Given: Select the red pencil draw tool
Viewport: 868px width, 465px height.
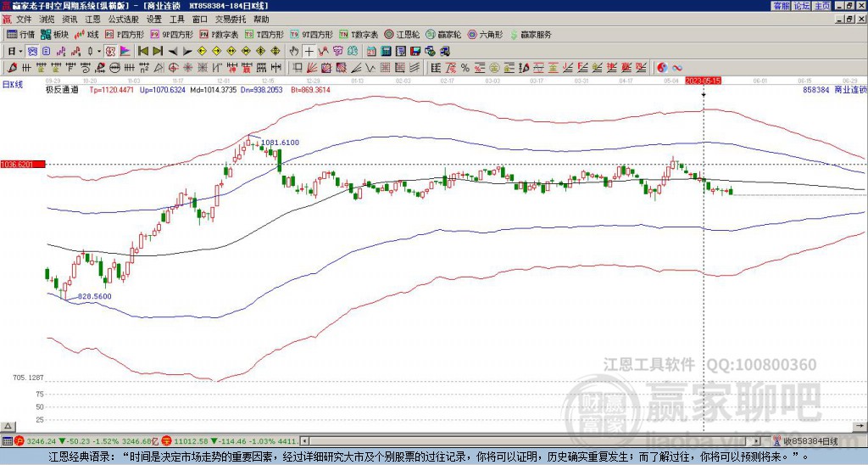Looking at the screenshot, I should tap(12, 68).
